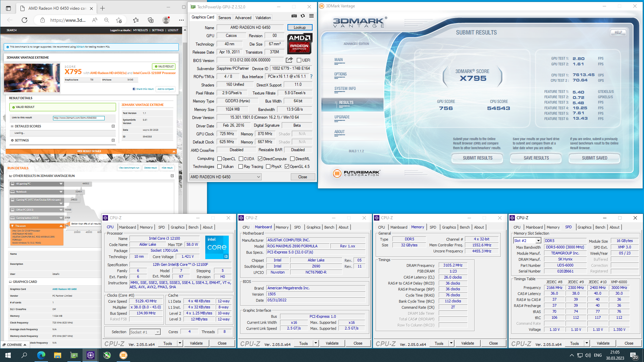
Task: Click the BIOS export share icon
Action: tap(289, 60)
